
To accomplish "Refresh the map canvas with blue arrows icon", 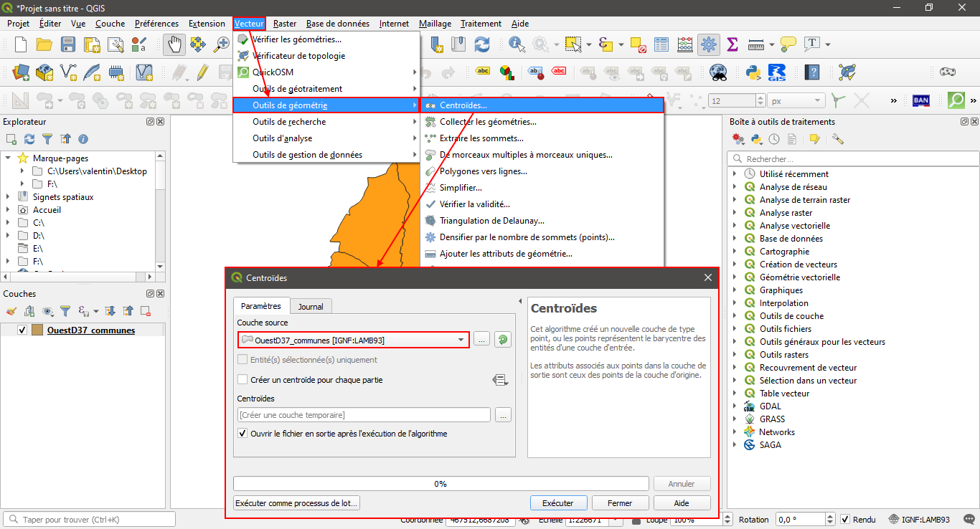I will pyautogui.click(x=482, y=44).
